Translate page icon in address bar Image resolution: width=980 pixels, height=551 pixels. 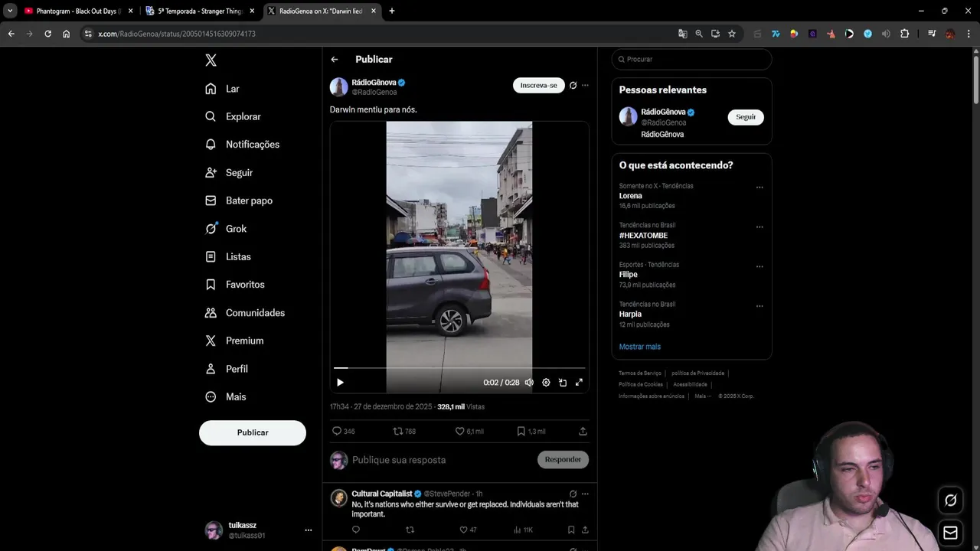click(x=682, y=34)
